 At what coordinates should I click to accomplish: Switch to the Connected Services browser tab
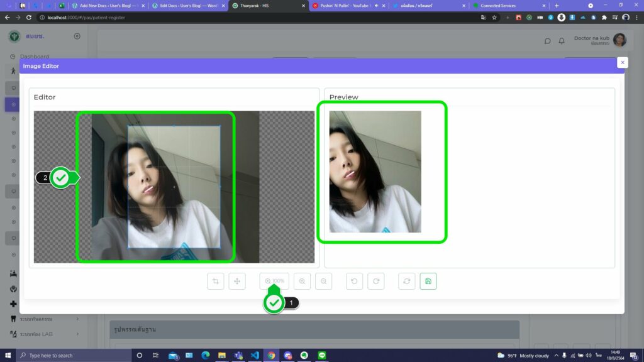tap(503, 6)
